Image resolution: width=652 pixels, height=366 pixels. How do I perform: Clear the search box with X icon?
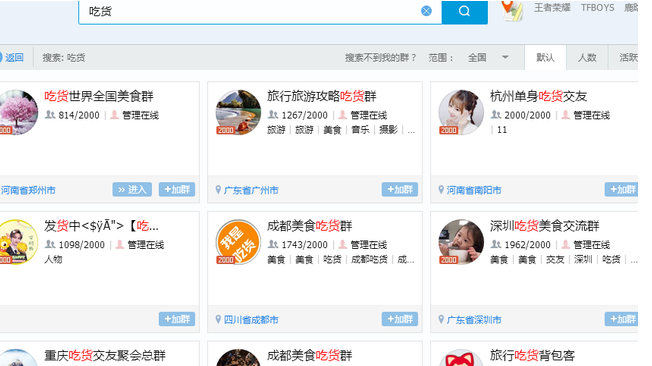click(x=426, y=11)
